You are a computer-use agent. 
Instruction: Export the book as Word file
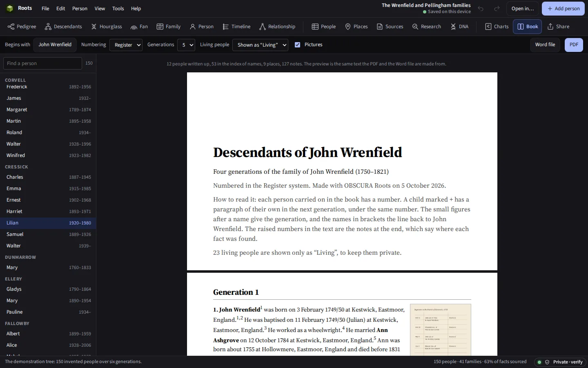pyautogui.click(x=545, y=45)
